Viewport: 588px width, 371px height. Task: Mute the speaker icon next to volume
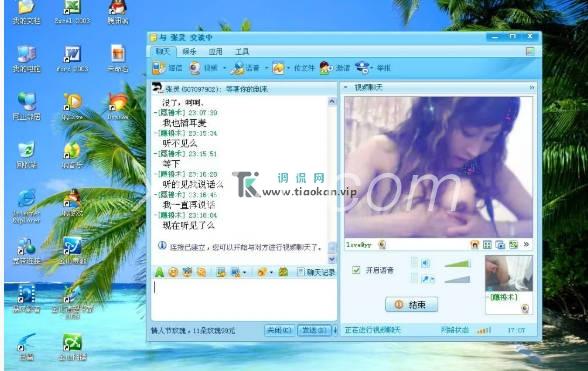[x=425, y=263]
